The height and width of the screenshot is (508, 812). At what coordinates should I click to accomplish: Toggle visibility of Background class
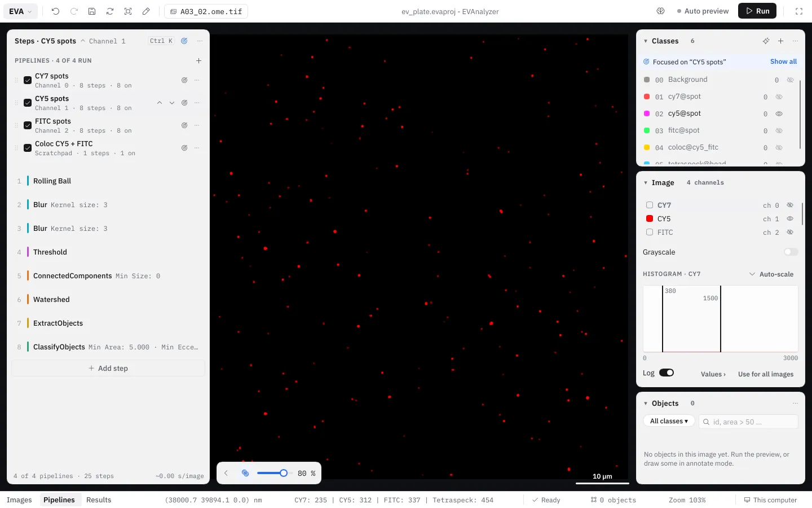(x=790, y=80)
